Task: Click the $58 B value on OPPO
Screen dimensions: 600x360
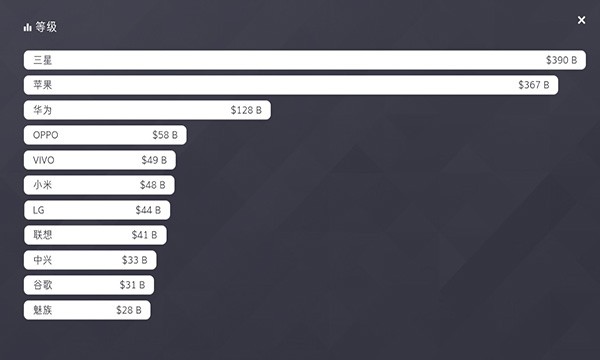Action: [x=165, y=135]
